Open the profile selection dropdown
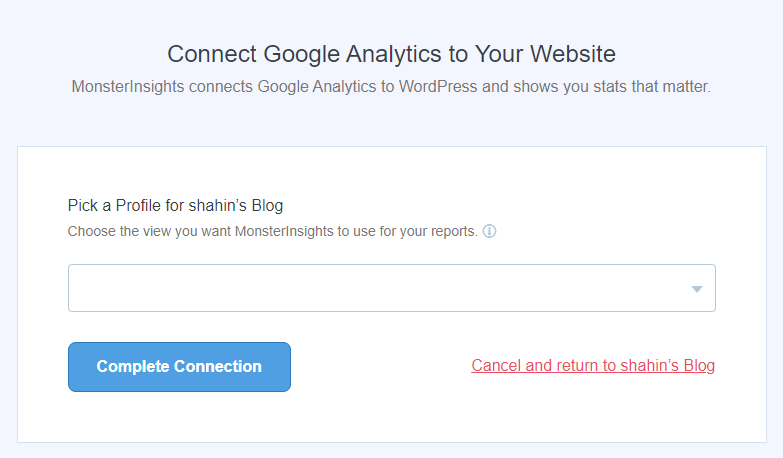Image resolution: width=783 pixels, height=458 pixels. pyautogui.click(x=392, y=288)
